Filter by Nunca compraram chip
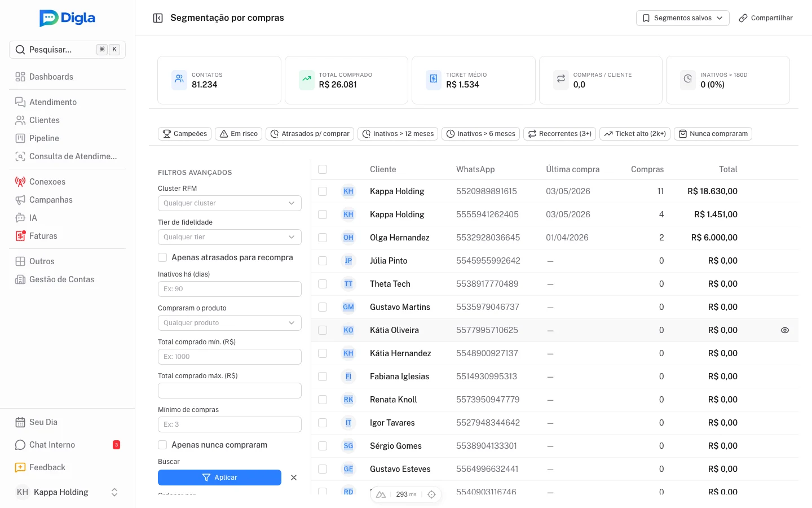 pos(713,134)
